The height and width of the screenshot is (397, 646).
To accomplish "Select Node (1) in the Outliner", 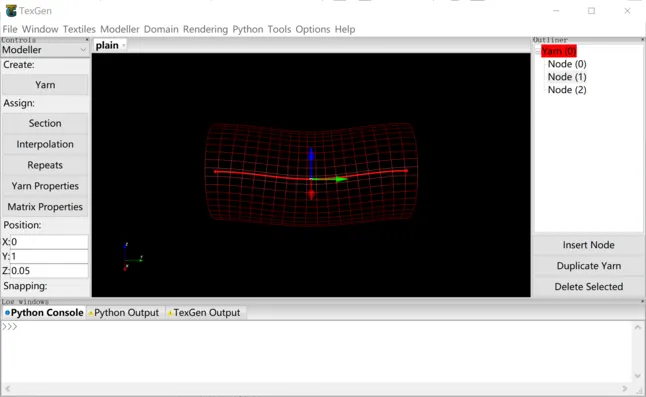I will [x=567, y=77].
